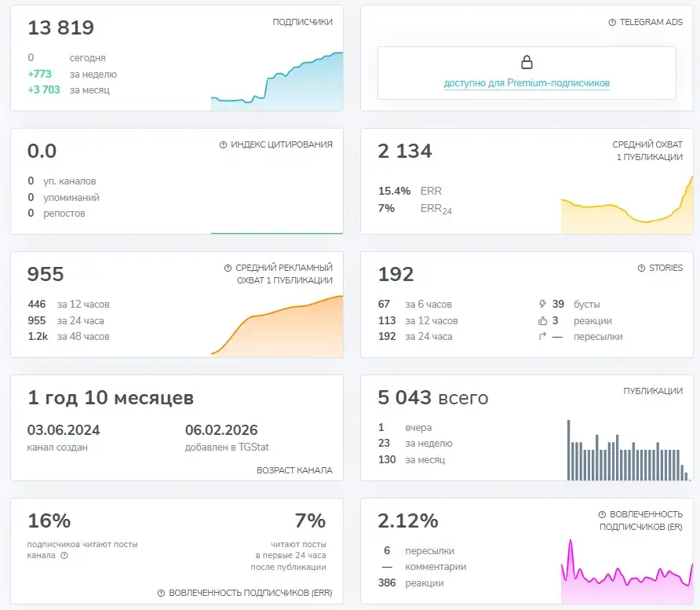This screenshot has width=700, height=610.
Task: Click the TGStat added date '06.02.2026'
Action: (221, 430)
